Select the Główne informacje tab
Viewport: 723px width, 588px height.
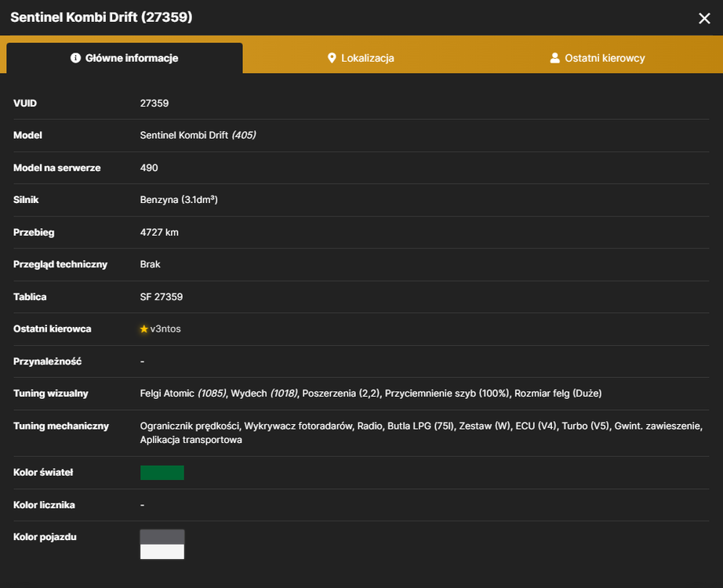point(125,58)
